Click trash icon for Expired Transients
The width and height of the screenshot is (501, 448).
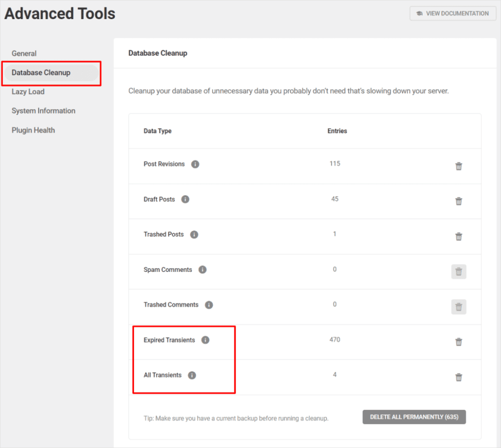click(458, 342)
